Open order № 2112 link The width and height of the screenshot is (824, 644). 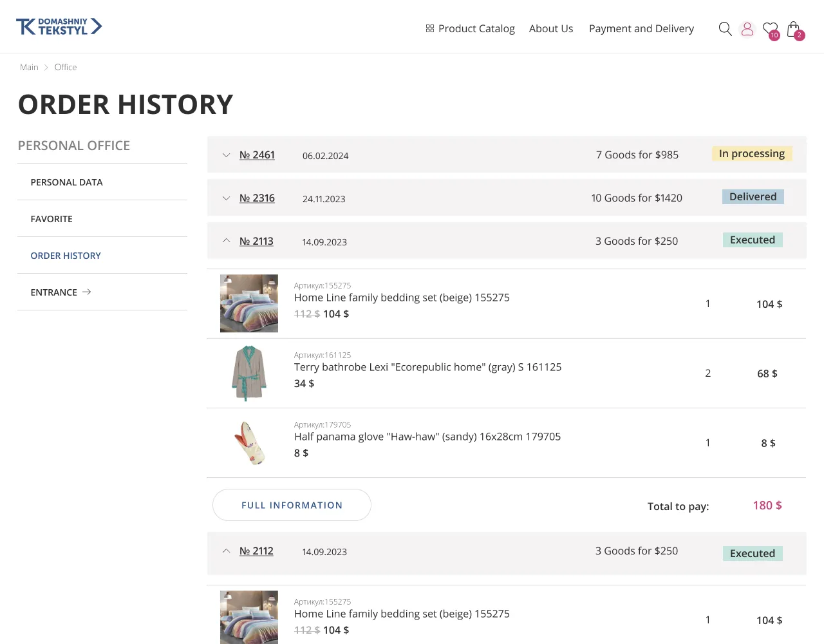coord(256,551)
